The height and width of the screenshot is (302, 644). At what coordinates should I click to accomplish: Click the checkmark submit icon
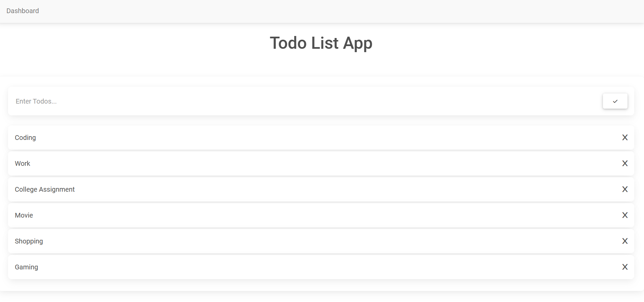(x=615, y=101)
